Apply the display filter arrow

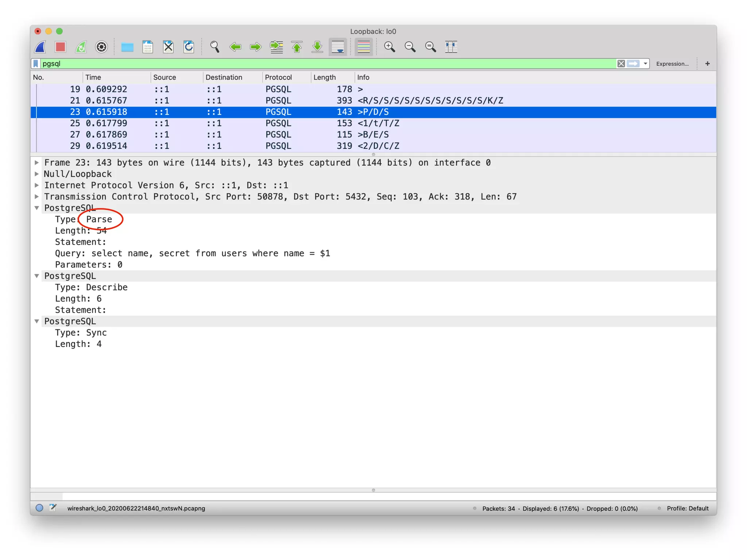pyautogui.click(x=633, y=64)
